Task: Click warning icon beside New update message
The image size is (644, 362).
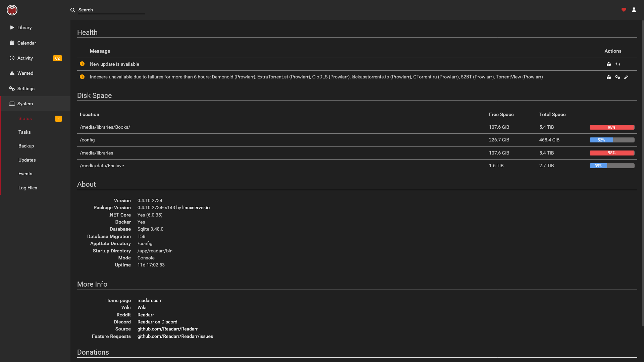Action: coord(82,64)
